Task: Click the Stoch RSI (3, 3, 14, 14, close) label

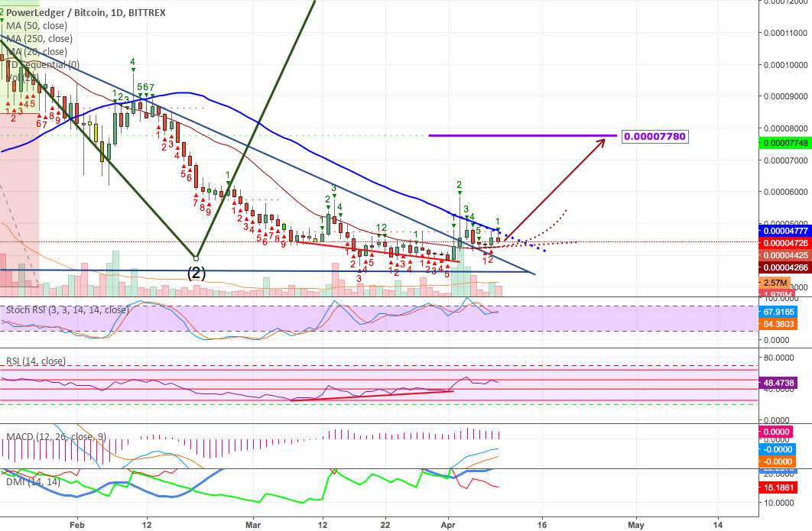Action: (67, 309)
